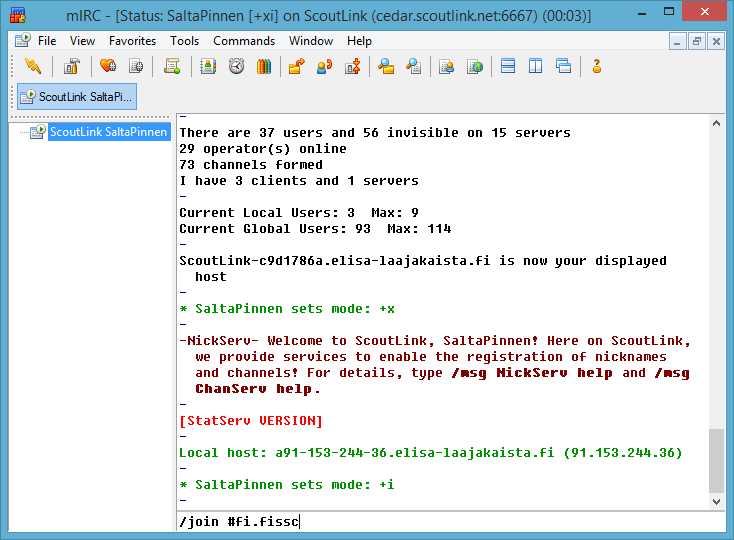This screenshot has height=540, width=734.
Task: Click 'Current Local Users: 3' line
Action: 299,213
